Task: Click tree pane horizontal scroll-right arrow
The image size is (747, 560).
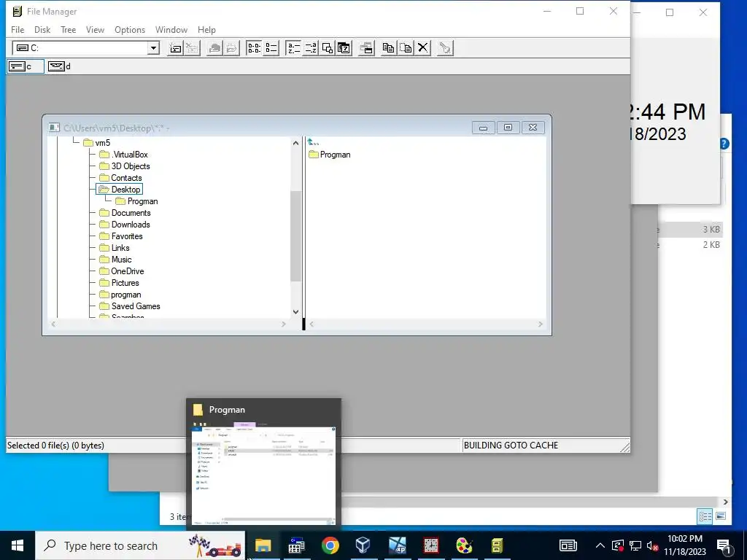Action: point(284,324)
